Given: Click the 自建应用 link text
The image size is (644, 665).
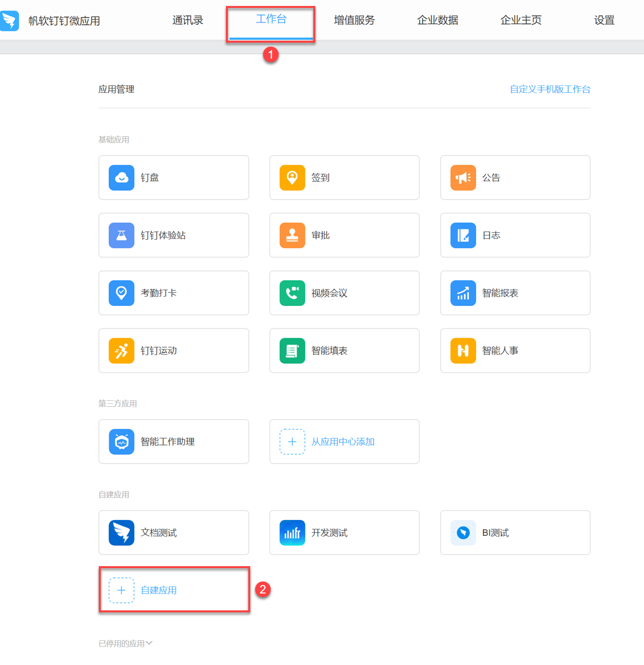Looking at the screenshot, I should click(159, 590).
